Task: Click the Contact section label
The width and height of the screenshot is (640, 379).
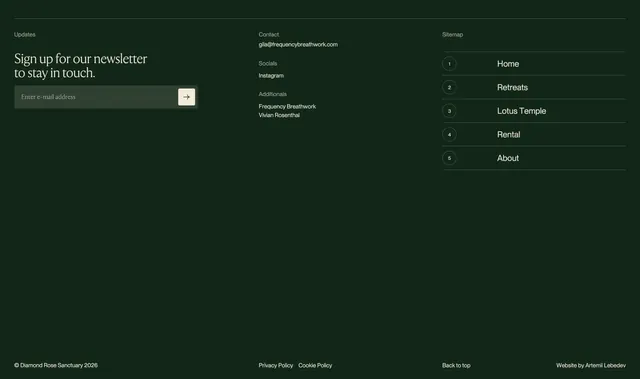Action: click(269, 35)
